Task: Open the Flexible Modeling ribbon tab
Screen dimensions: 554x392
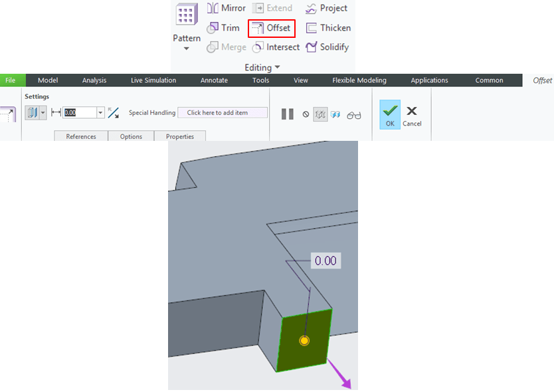Action: point(359,80)
